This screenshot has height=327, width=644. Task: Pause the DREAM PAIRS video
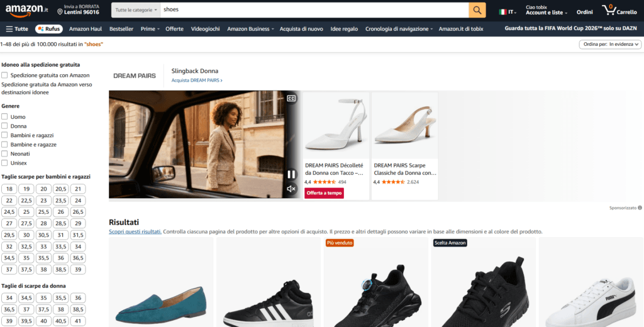point(291,174)
